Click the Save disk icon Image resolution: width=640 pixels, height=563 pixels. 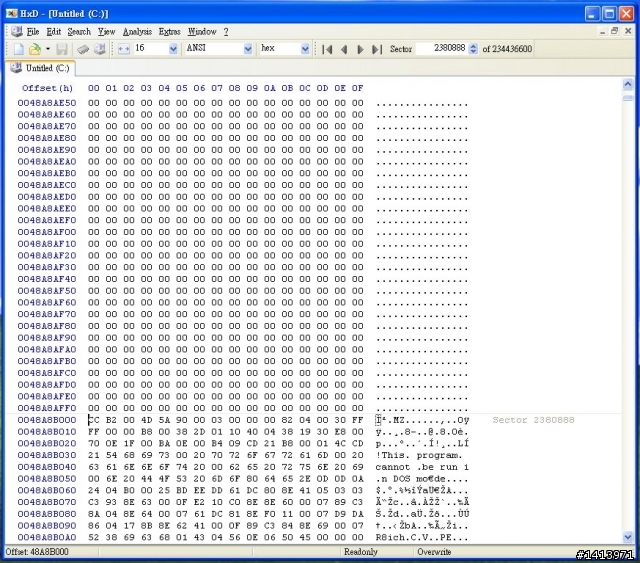coord(62,49)
